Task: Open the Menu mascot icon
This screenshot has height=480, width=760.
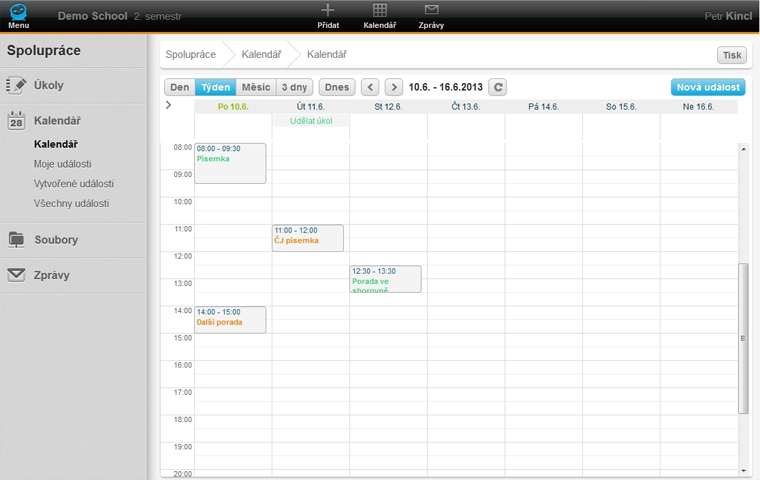Action: point(18,12)
